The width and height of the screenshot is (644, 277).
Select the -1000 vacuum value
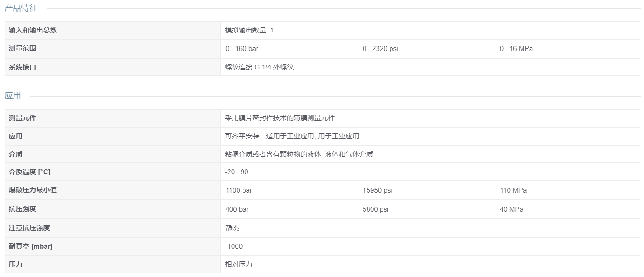pyautogui.click(x=234, y=246)
